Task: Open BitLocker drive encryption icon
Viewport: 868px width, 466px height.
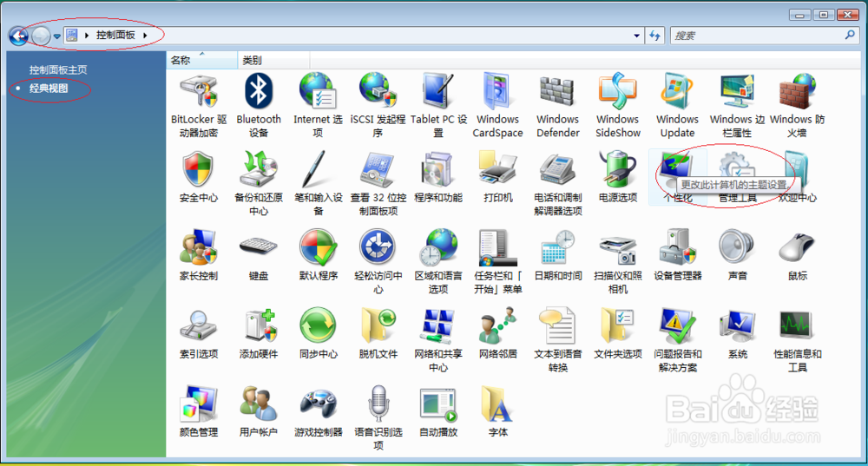Action: click(199, 91)
